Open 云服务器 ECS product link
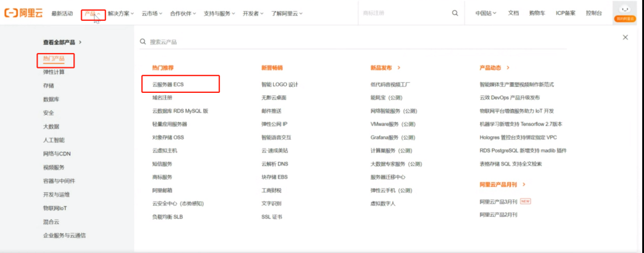The height and width of the screenshot is (253, 644). [168, 85]
